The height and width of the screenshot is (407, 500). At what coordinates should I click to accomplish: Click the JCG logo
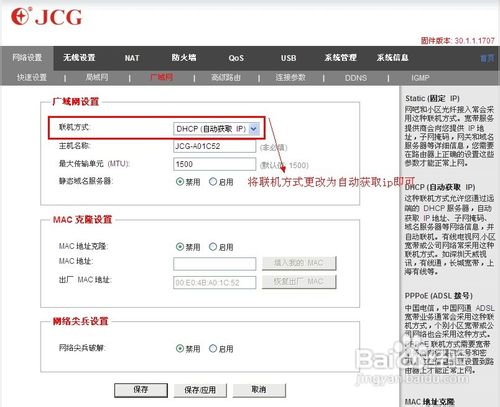[46, 16]
